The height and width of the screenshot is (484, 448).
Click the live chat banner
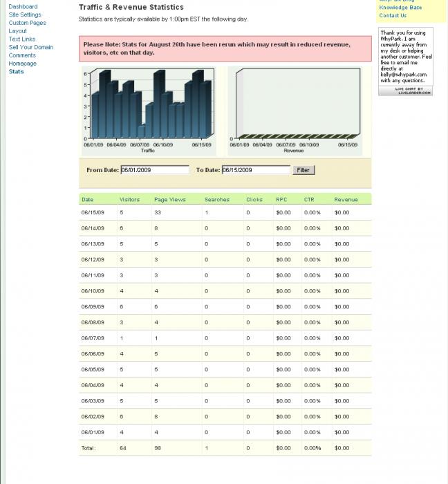click(405, 91)
